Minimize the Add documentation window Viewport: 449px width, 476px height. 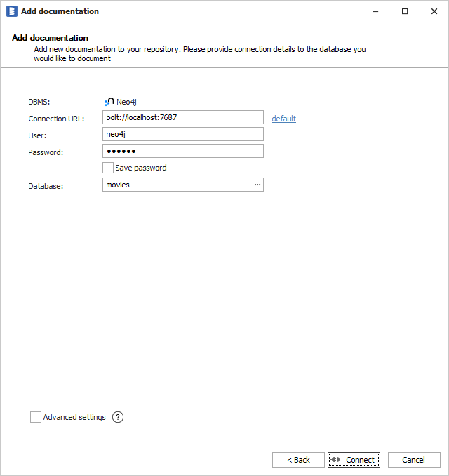coord(373,11)
